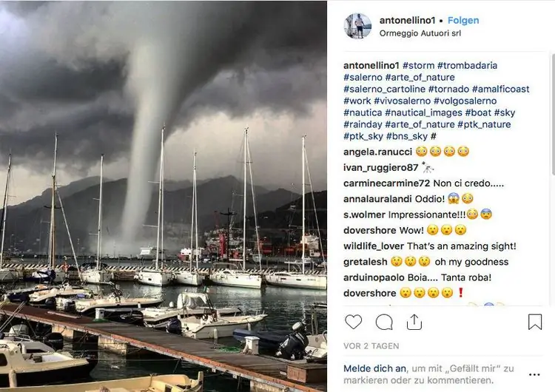
Task: Visit angela.ranucci commenter profile
Action: [377, 152]
